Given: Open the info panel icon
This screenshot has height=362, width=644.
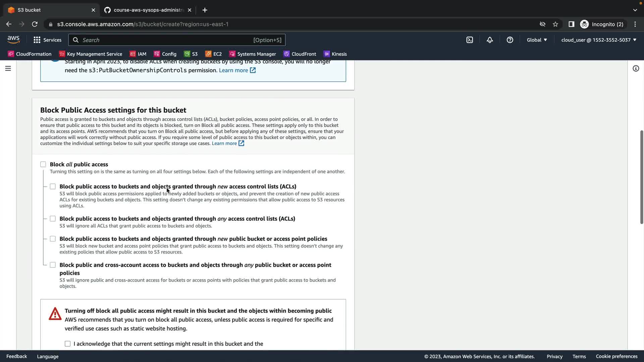Looking at the screenshot, I should tap(636, 68).
